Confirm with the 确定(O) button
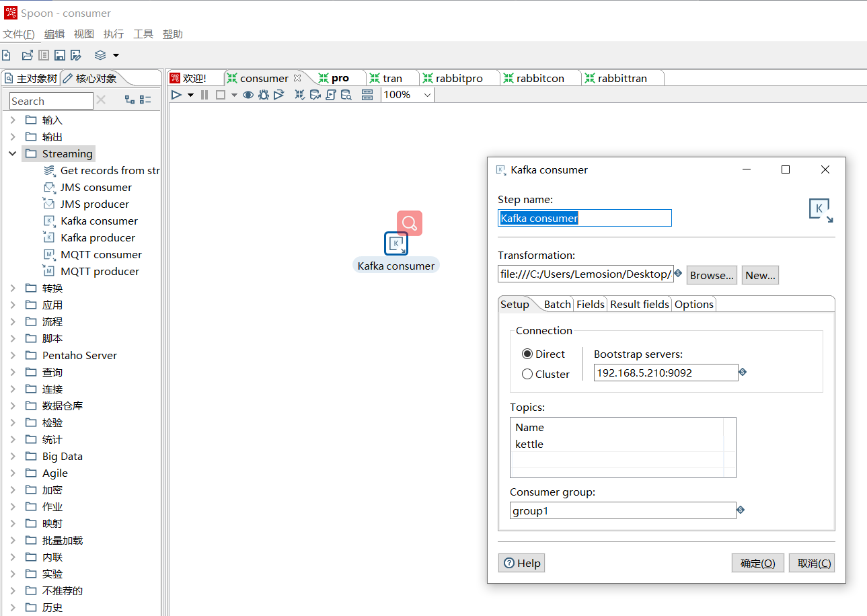This screenshot has height=616, width=867. point(757,563)
